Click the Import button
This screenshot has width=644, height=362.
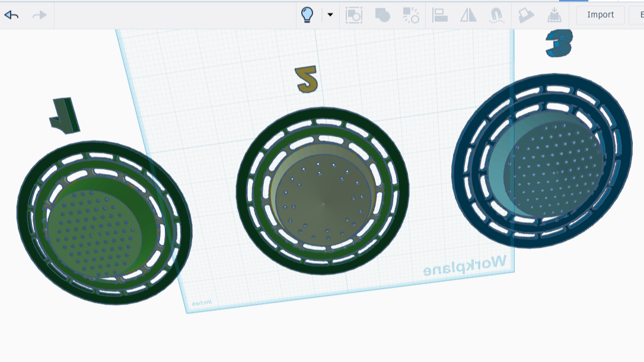[601, 15]
